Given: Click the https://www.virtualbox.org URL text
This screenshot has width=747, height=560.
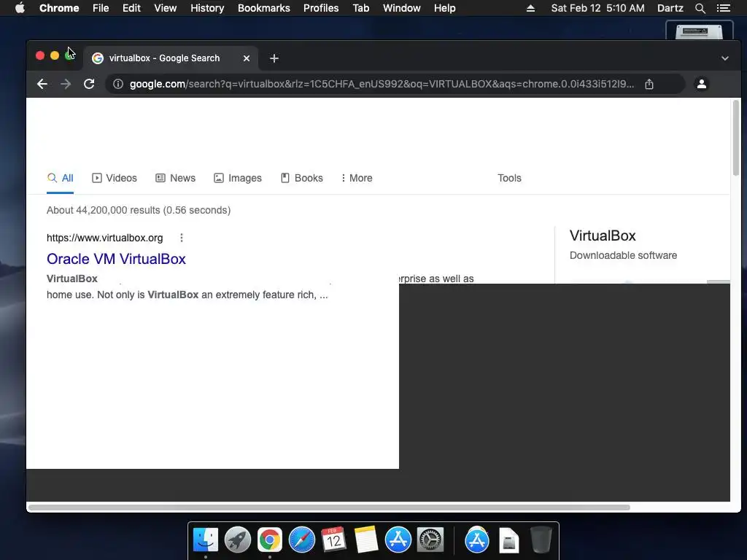Looking at the screenshot, I should pos(105,238).
